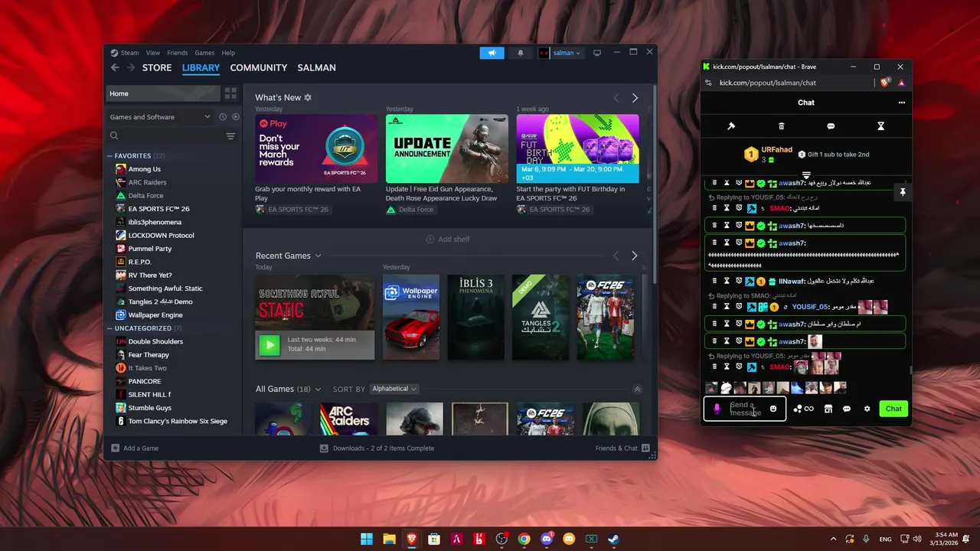The height and width of the screenshot is (551, 980).
Task: Click Add a Game in Steam
Action: pos(135,448)
